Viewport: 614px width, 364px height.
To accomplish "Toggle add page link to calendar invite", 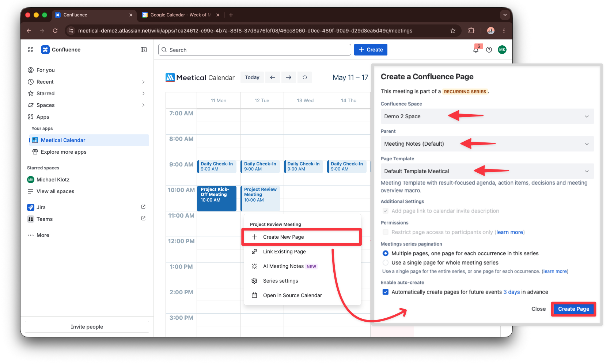I will coord(385,211).
